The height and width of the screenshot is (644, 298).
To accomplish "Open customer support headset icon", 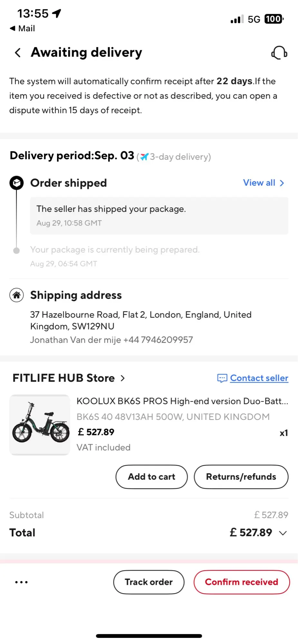I will (279, 52).
